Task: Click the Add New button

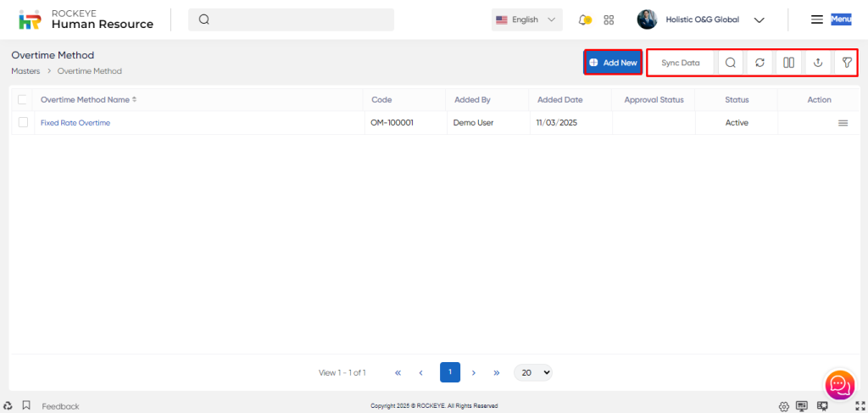Action: (x=613, y=63)
